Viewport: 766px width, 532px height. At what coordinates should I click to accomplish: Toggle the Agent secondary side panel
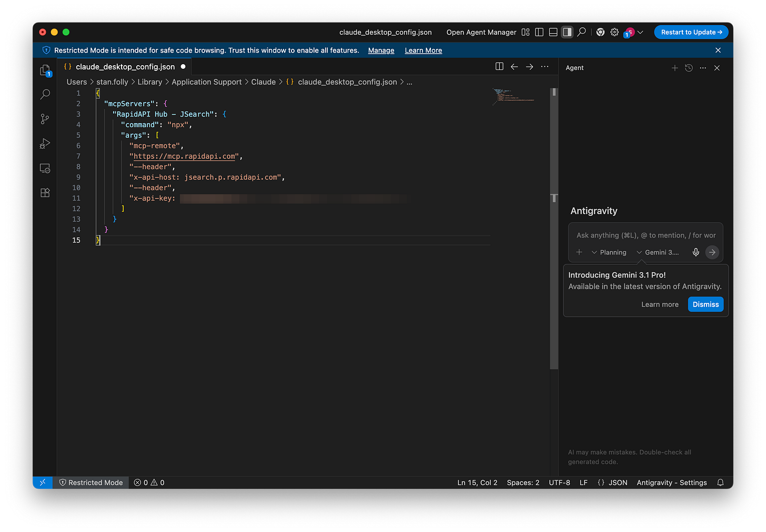coord(567,32)
